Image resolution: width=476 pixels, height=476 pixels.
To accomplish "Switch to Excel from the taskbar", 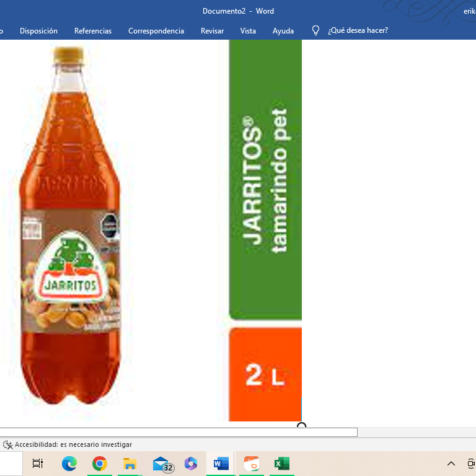I will click(282, 464).
